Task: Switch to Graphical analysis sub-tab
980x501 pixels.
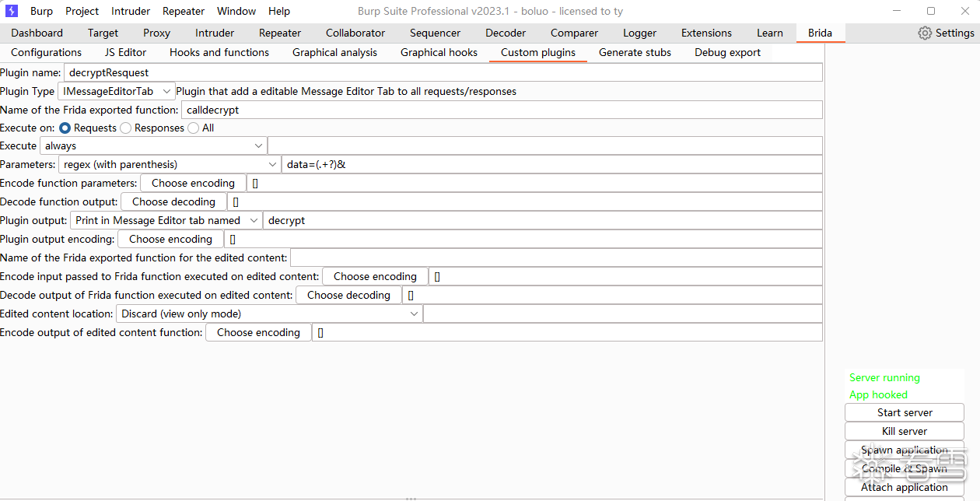Action: [335, 52]
